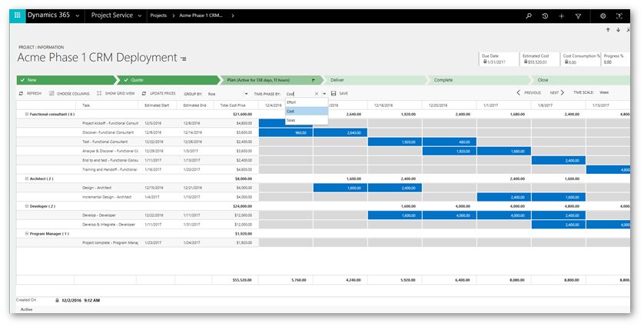This screenshot has height=327, width=644.
Task: Collapse the Functional consultant group
Action: [x=27, y=114]
